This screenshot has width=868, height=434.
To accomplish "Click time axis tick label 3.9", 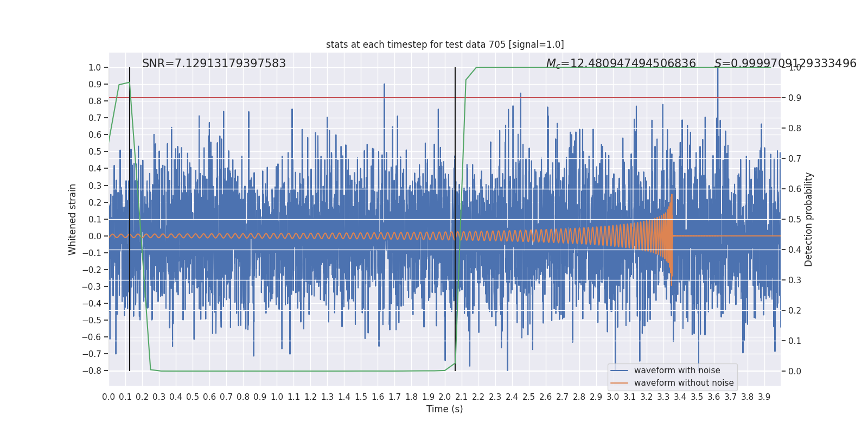I will tap(764, 397).
